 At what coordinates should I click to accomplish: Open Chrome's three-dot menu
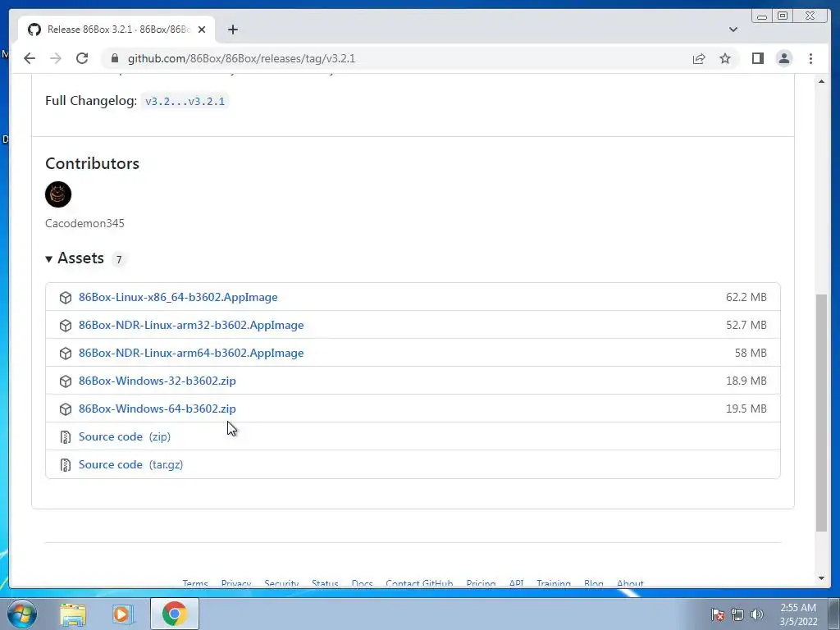(810, 58)
